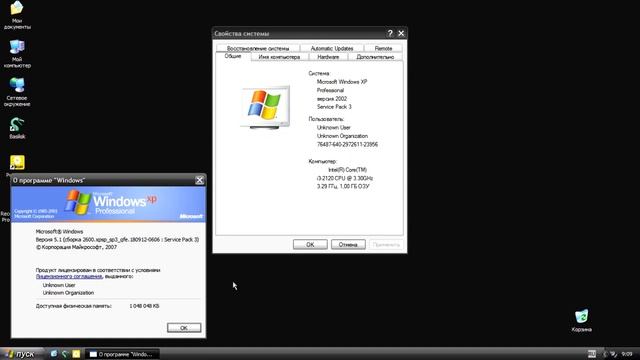Close the Свойства системы window
This screenshot has height=360, width=640.
point(401,33)
